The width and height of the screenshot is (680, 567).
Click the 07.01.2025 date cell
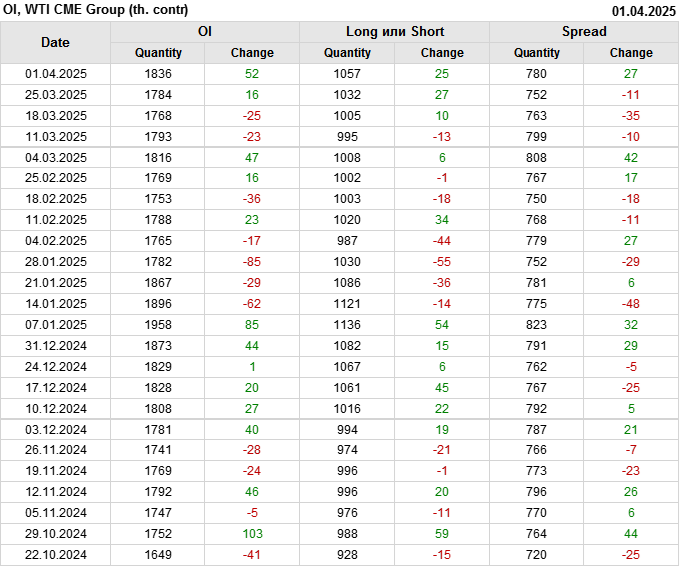coord(56,325)
